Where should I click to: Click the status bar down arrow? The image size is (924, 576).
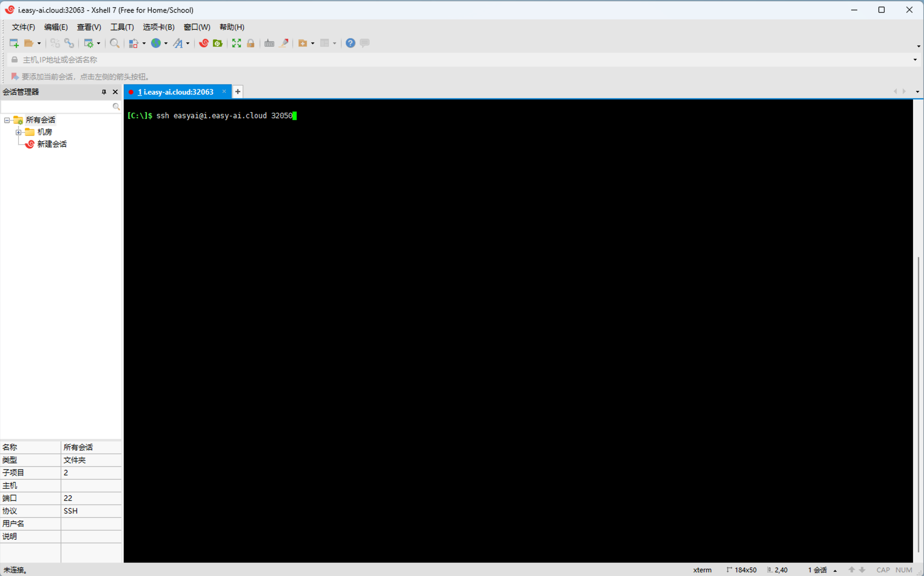862,570
